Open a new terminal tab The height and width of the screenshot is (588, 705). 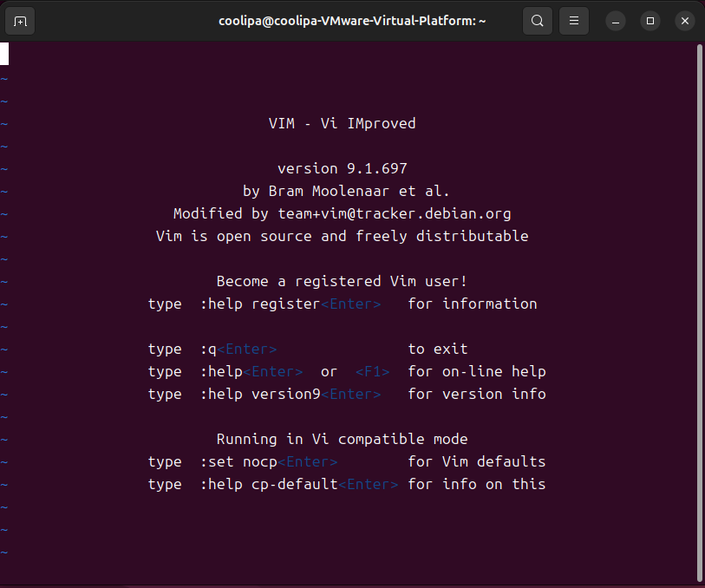click(x=20, y=21)
